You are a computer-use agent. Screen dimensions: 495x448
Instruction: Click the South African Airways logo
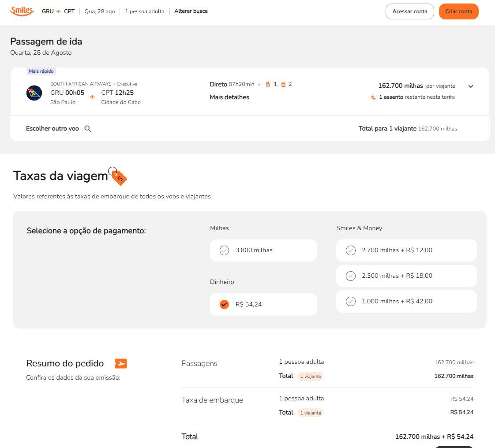coord(34,93)
